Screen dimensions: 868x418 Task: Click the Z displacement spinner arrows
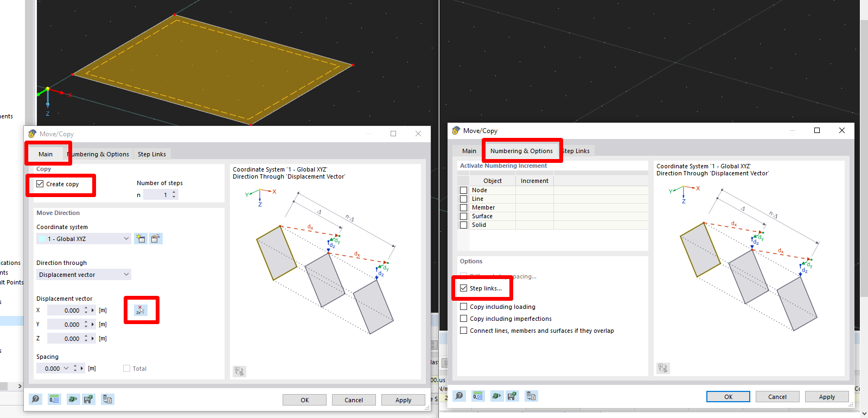[86, 339]
